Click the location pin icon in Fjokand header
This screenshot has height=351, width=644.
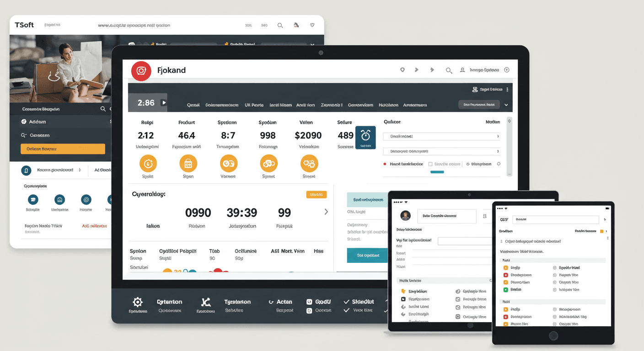coord(402,70)
